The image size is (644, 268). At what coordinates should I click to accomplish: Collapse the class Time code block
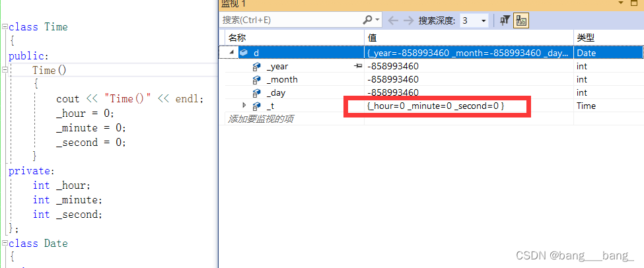click(5, 26)
